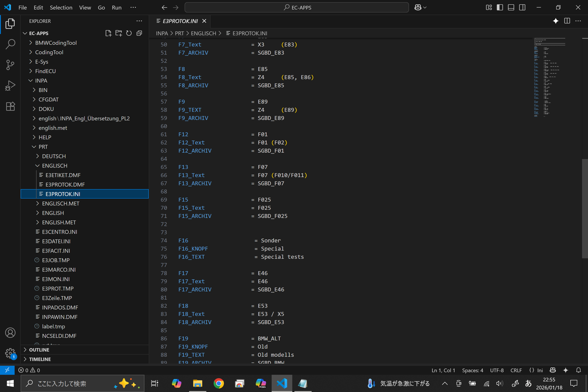This screenshot has width=588, height=392.
Task: Click the CRLF line ending indicator
Action: (x=516, y=370)
